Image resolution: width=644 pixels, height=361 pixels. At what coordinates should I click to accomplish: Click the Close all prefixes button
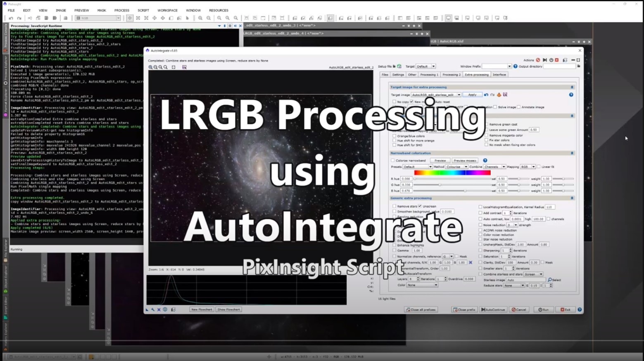click(421, 309)
